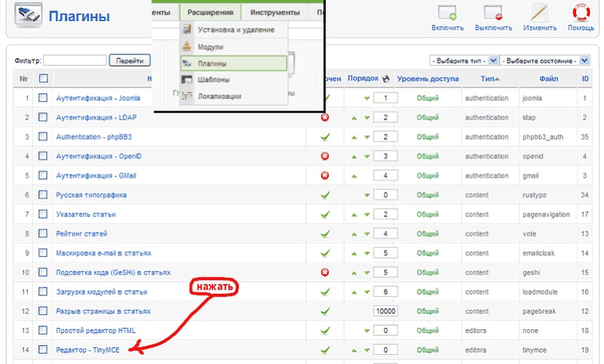
Task: Click the Изменить (Edit) pencil icon
Action: coord(540,14)
